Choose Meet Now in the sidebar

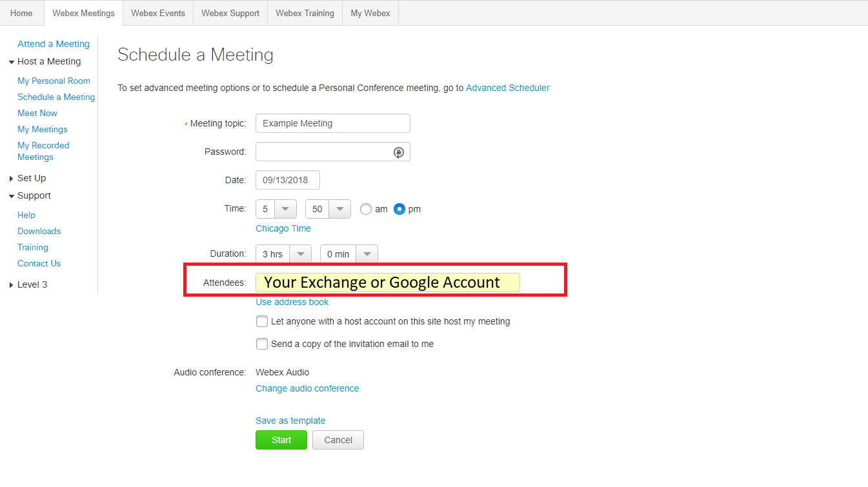tap(37, 113)
